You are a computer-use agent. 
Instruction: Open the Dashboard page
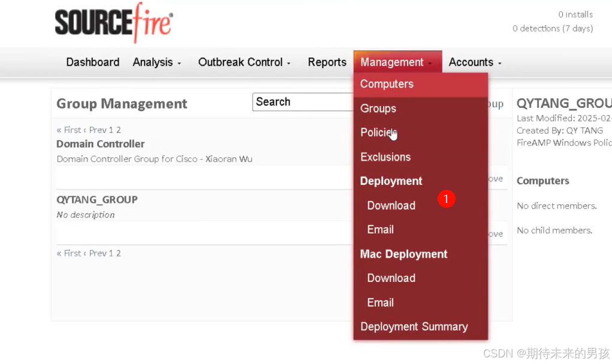(92, 62)
